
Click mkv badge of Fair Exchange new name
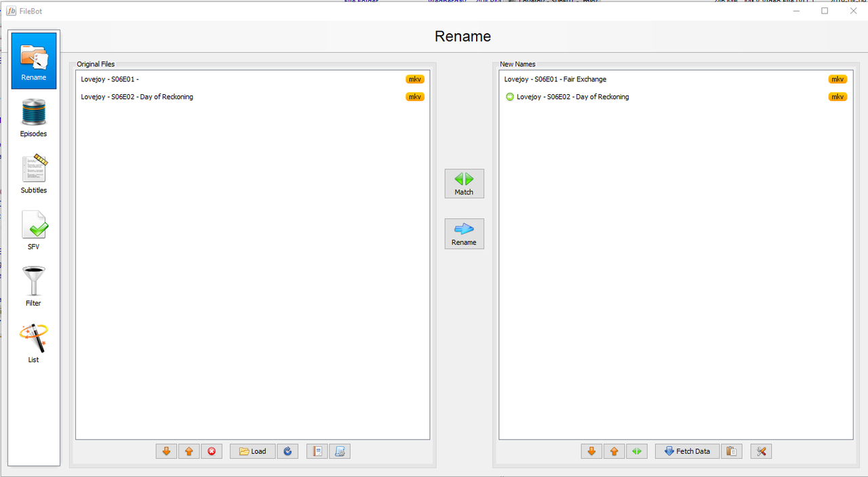(838, 79)
